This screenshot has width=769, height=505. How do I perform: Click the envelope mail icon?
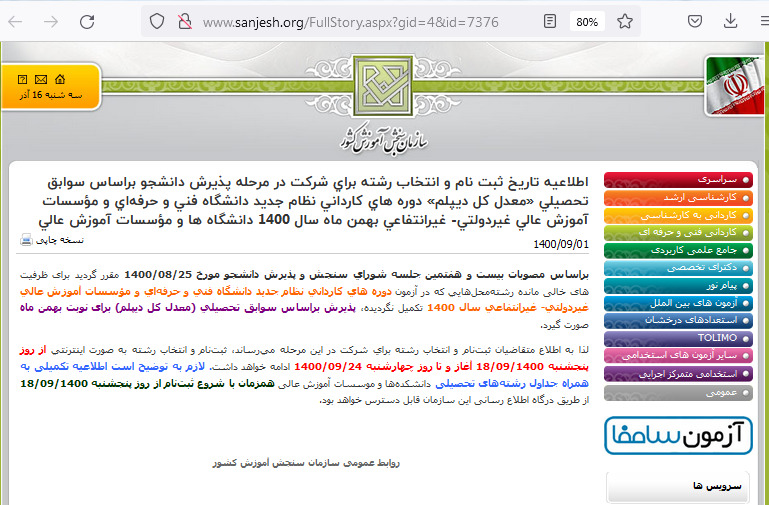[41, 78]
